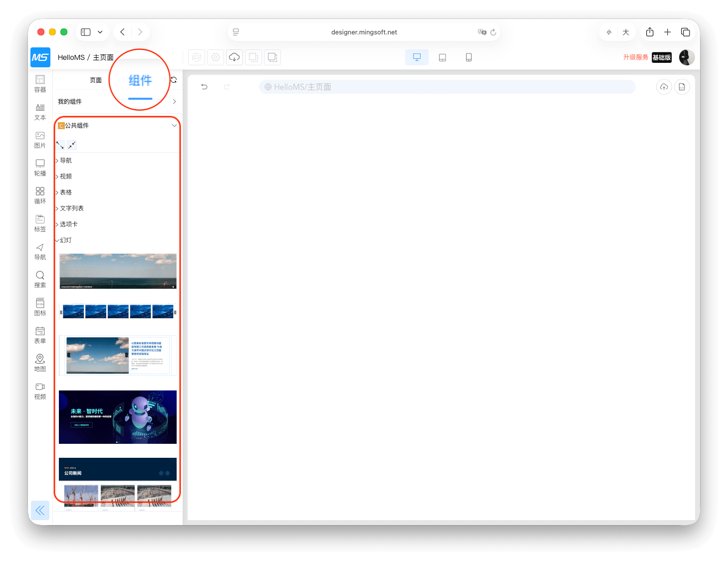The width and height of the screenshot is (728, 562).
Task: Select the 表单 form tool
Action: coord(40,335)
